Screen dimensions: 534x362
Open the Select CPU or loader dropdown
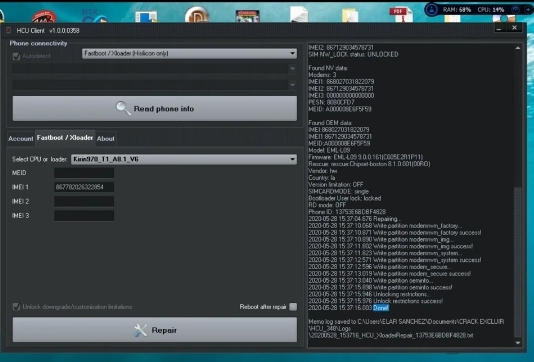tap(184, 159)
